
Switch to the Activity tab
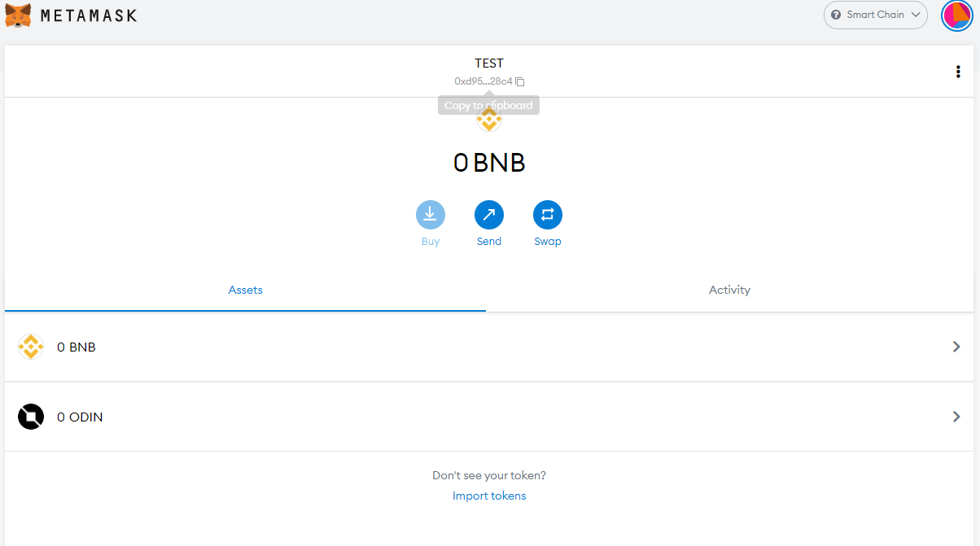[x=729, y=290]
